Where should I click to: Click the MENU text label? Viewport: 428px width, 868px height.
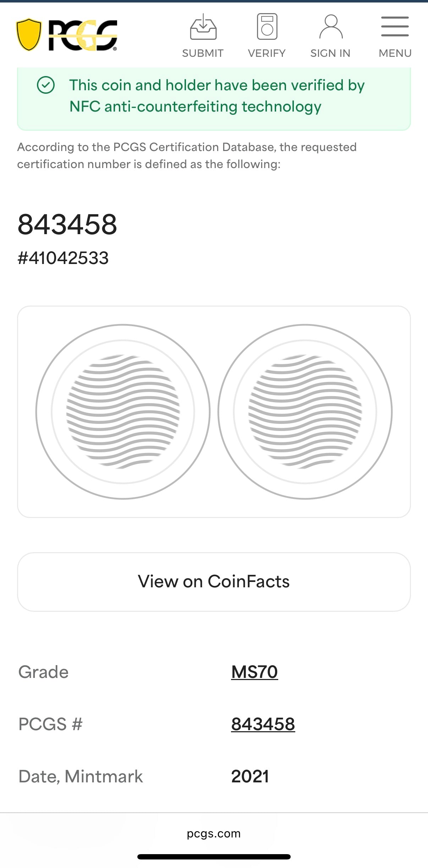(x=395, y=53)
